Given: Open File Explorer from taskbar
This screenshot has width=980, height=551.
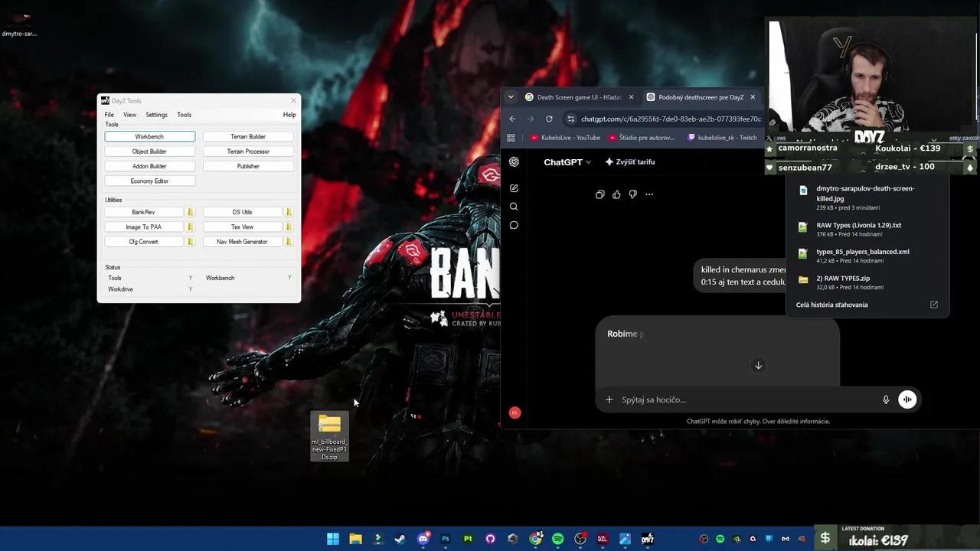Looking at the screenshot, I should click(355, 539).
